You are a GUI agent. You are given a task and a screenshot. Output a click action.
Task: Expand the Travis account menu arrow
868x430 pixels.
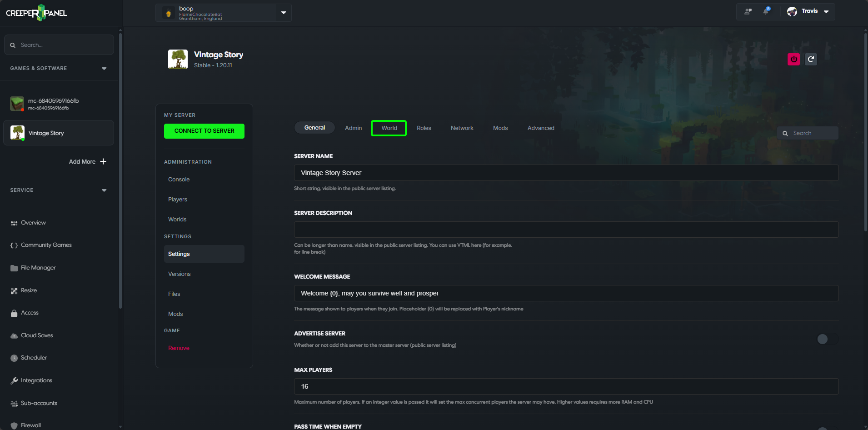click(826, 12)
